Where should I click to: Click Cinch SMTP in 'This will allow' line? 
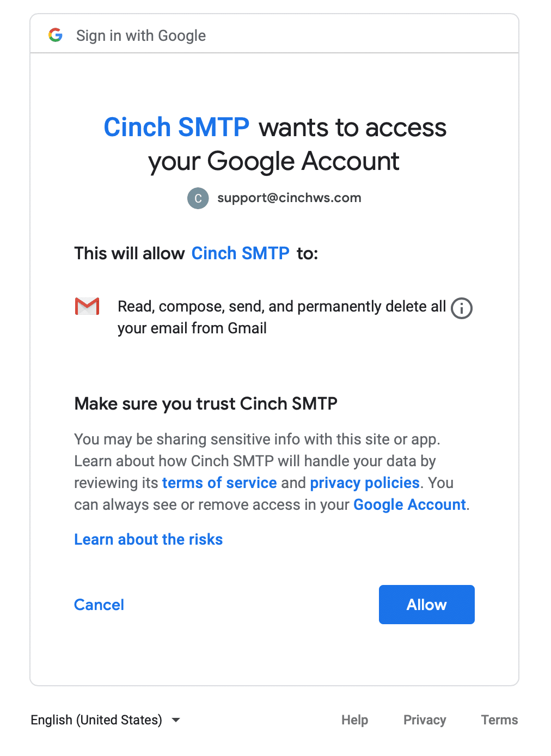coord(241,253)
